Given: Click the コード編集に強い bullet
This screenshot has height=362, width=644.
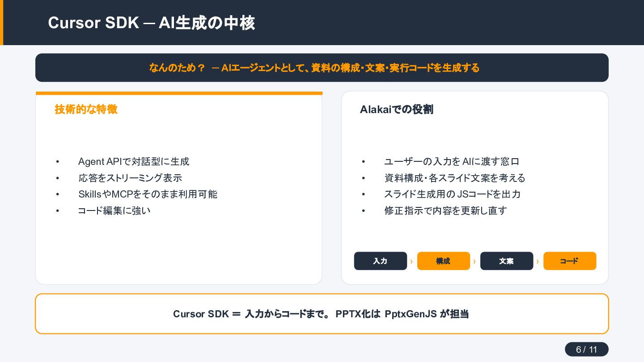Looking at the screenshot, I should point(114,210).
